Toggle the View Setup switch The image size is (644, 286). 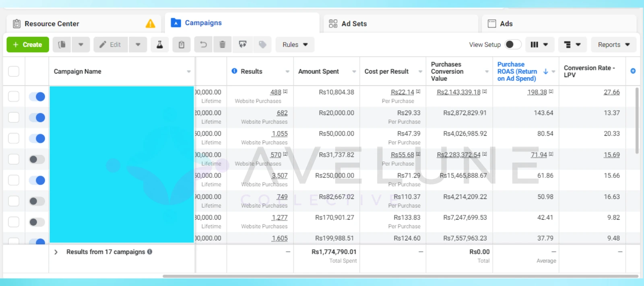tap(513, 44)
